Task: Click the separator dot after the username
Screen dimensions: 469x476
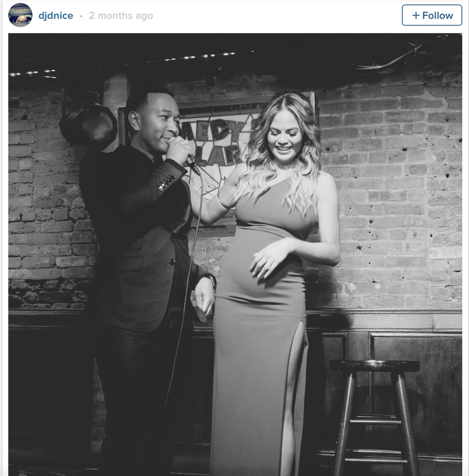Action: coord(81,16)
